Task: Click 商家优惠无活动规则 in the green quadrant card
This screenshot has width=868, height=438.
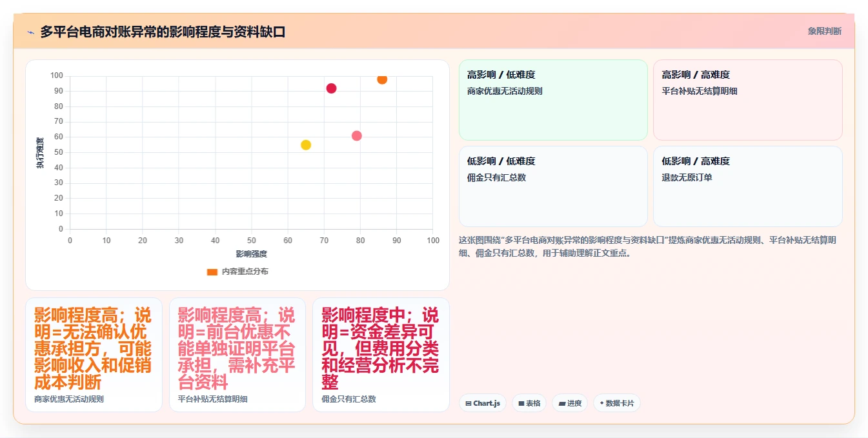Action: click(x=505, y=91)
